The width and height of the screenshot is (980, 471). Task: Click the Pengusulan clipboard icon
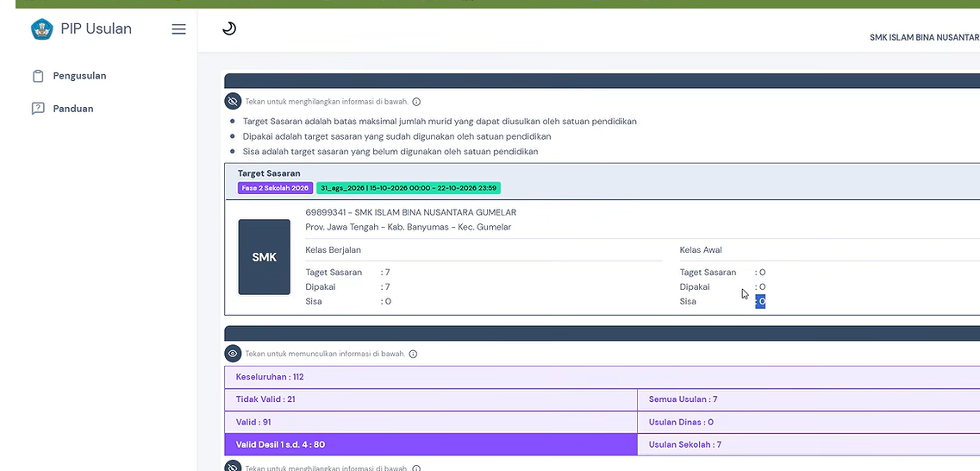38,76
